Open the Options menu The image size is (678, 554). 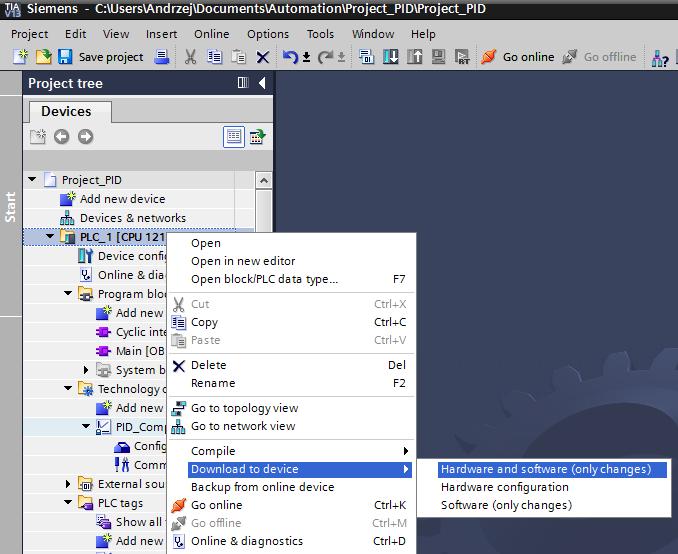(x=268, y=34)
